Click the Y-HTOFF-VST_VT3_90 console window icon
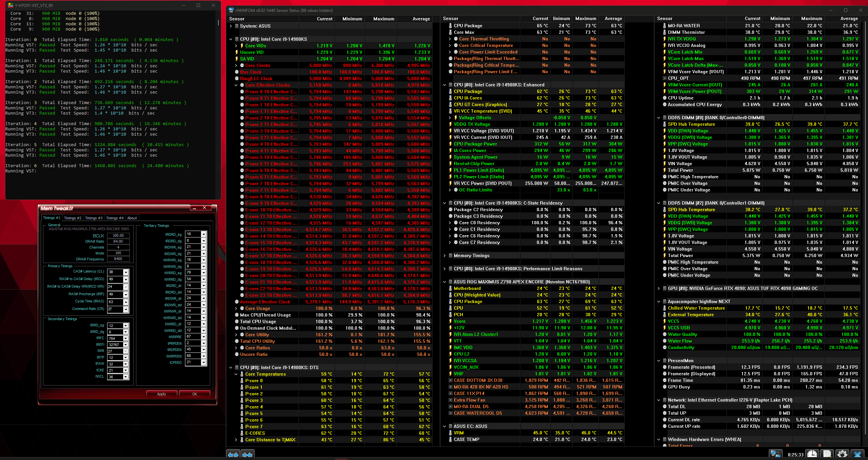This screenshot has height=460, width=868. point(11,5)
